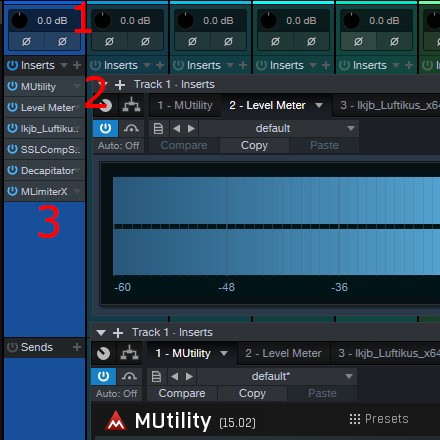Switch to '3 - Ikjb_Luftikus_x64' tab in Level Meter window
The width and height of the screenshot is (440, 440).
pos(387,105)
